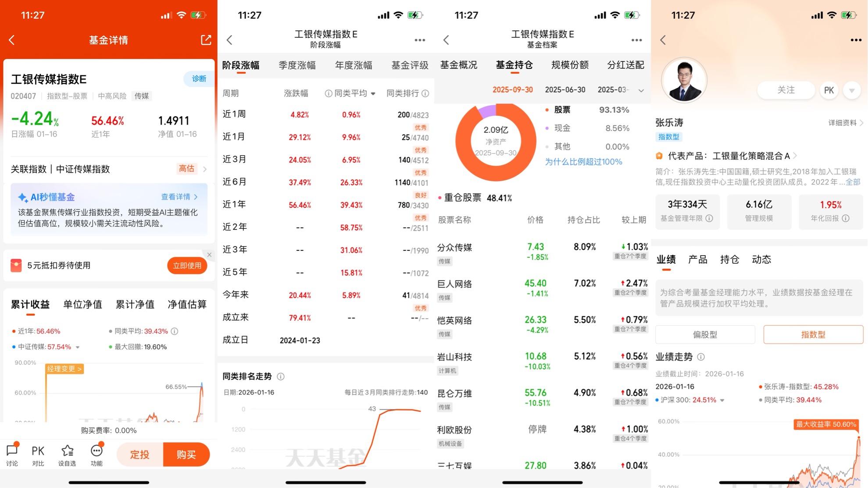Tap info icon beside 同类排行 header
Image resolution: width=868 pixels, height=488 pixels.
(425, 93)
